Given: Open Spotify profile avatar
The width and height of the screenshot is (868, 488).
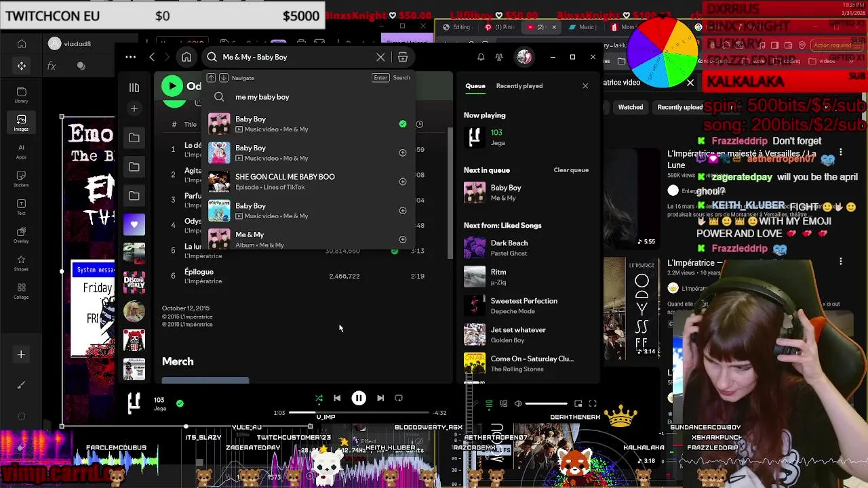Looking at the screenshot, I should (x=524, y=57).
